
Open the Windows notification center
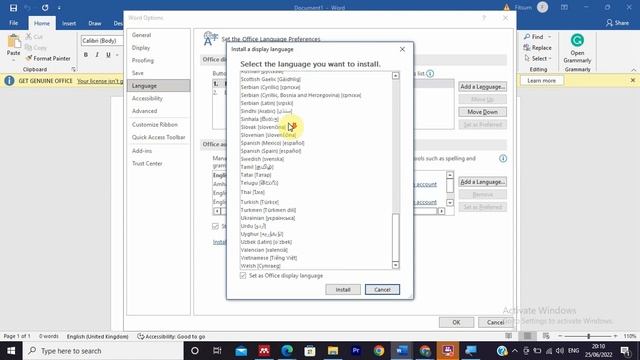coord(625,351)
